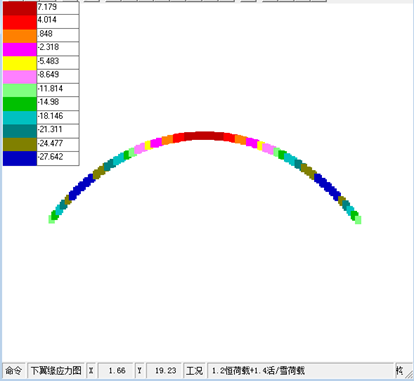Pick the orange .848 legend swatch
The image size is (414, 381).
point(20,36)
